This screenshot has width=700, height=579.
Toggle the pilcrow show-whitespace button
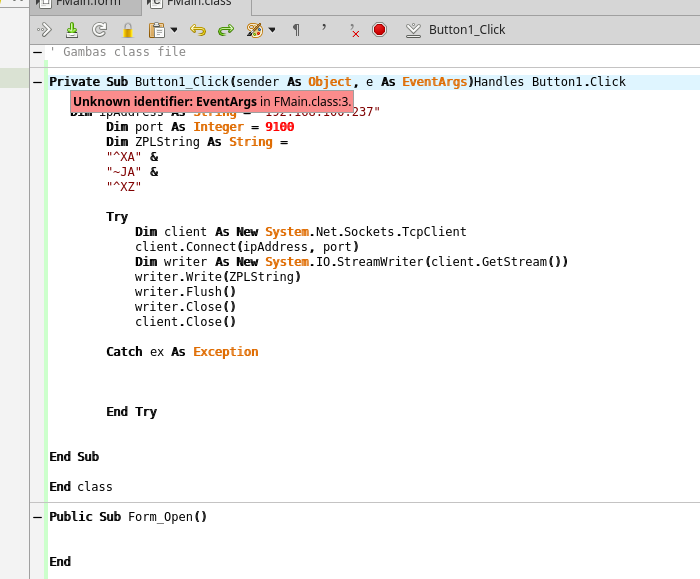[x=296, y=30]
